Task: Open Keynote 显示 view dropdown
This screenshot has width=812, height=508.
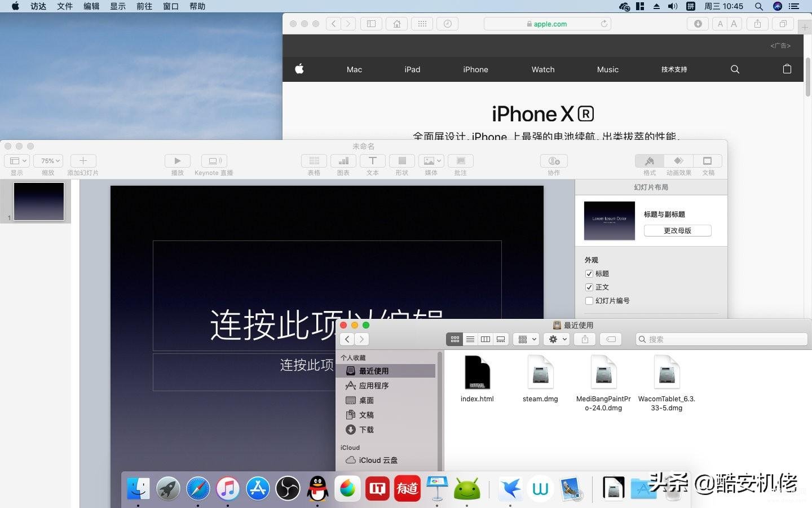Action: coord(17,161)
